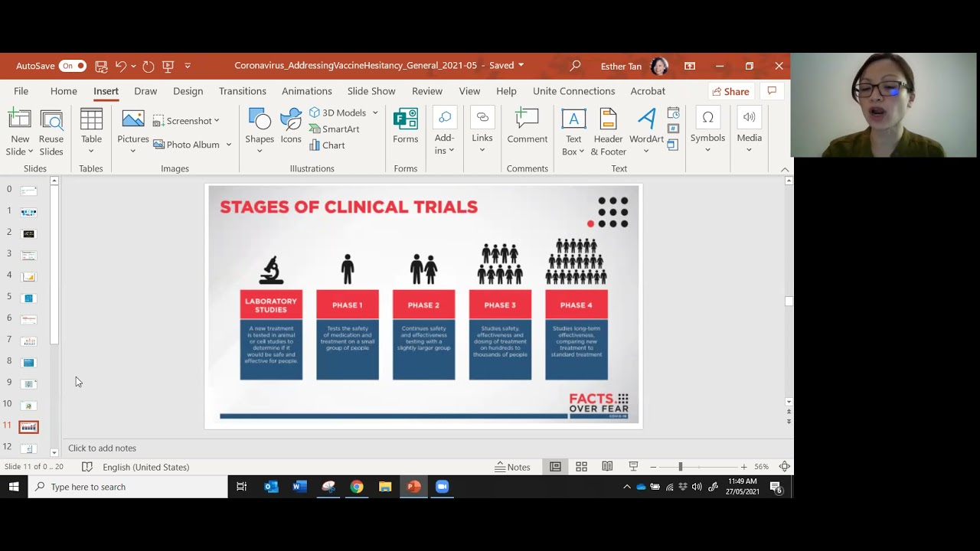This screenshot has height=551, width=980.
Task: Click the Search magnifier in title bar
Action: pos(575,66)
